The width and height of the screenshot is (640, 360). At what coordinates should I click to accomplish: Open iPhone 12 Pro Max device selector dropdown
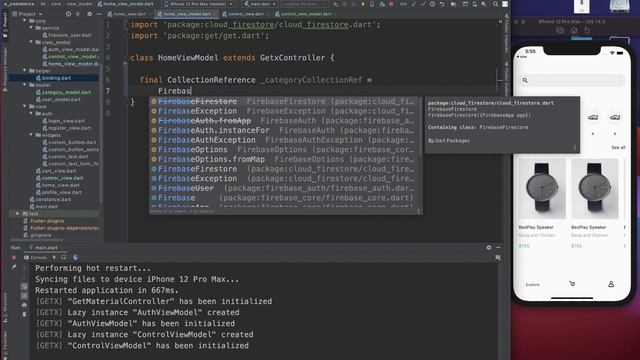(198, 4)
